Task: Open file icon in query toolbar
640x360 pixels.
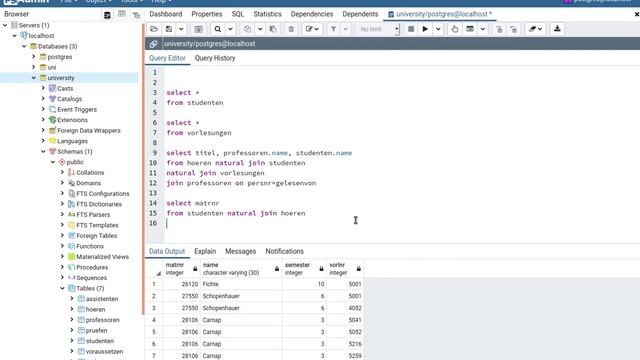Action: click(x=154, y=29)
